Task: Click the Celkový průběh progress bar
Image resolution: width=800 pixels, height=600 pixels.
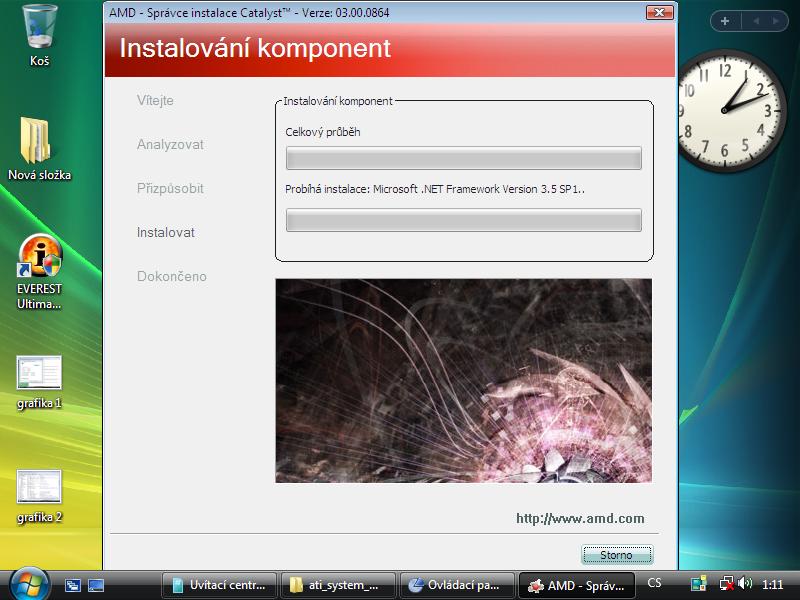Action: [464, 158]
